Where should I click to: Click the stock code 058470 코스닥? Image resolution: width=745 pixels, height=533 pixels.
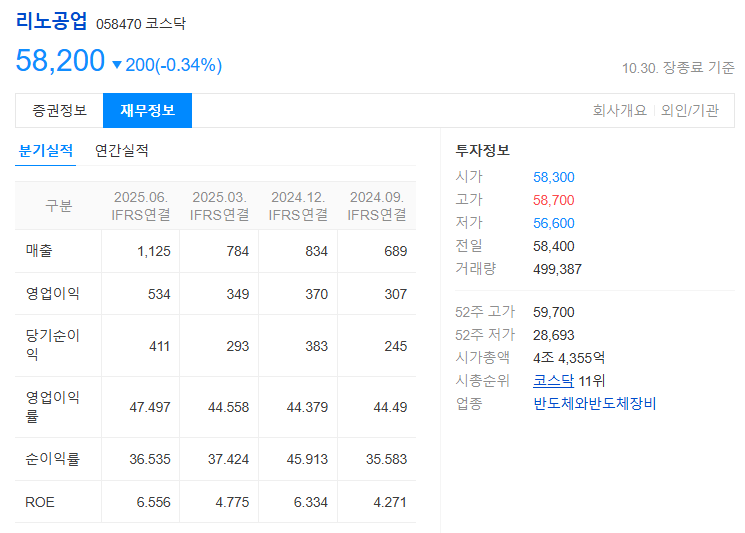click(x=141, y=24)
